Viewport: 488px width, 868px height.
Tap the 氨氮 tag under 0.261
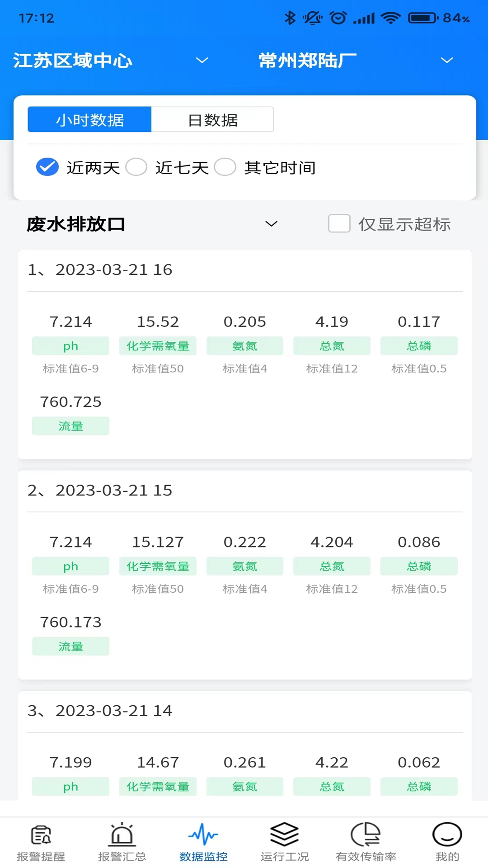point(245,787)
